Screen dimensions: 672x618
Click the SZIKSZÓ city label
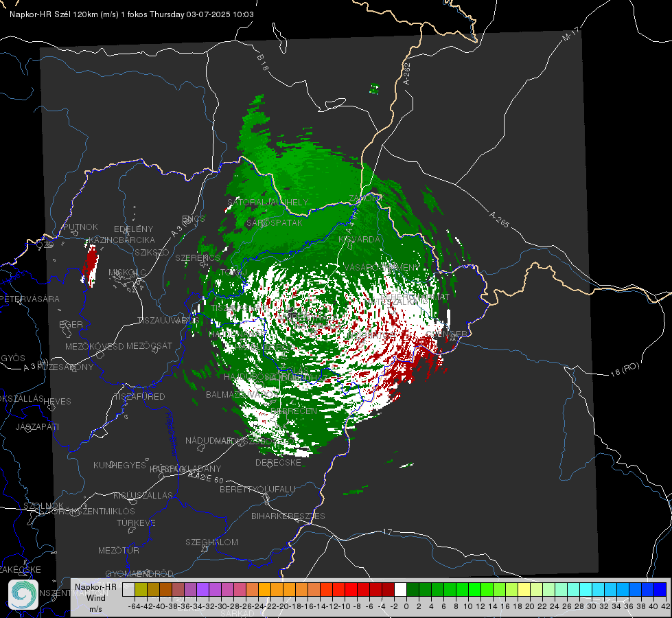click(152, 252)
